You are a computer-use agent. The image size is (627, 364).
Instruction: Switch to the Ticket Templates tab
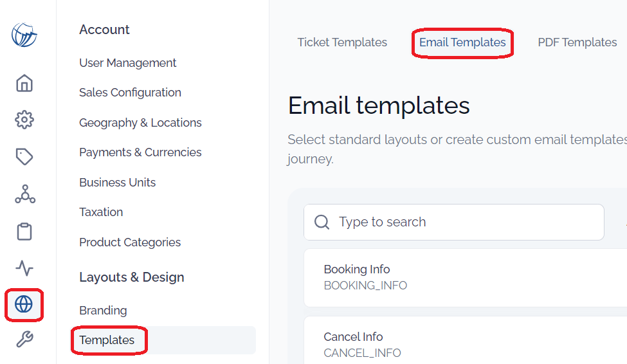[342, 42]
